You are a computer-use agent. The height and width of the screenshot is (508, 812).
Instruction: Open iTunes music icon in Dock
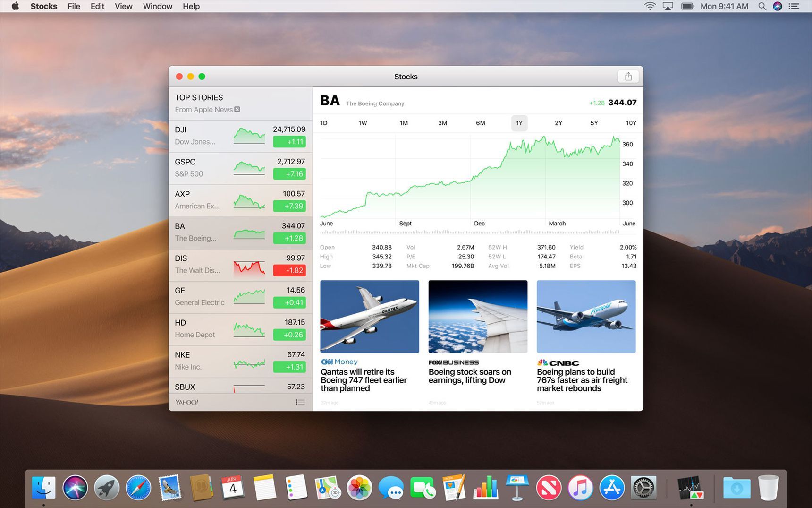pos(580,488)
